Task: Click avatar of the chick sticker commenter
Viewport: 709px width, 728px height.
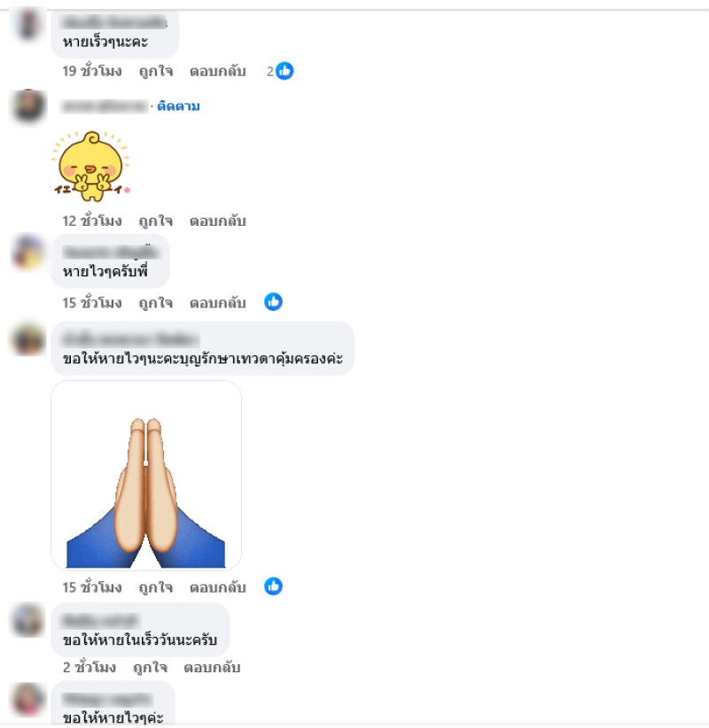Action: tap(28, 105)
